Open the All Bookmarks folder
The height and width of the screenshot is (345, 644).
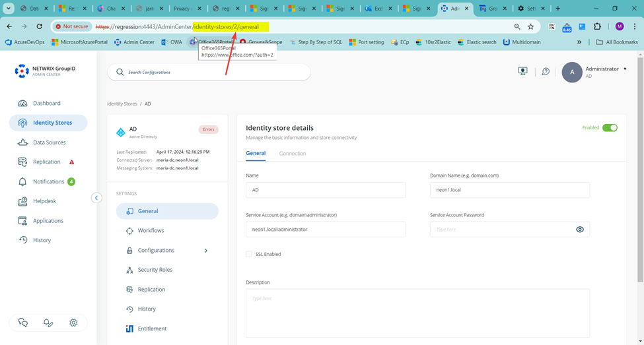click(617, 42)
